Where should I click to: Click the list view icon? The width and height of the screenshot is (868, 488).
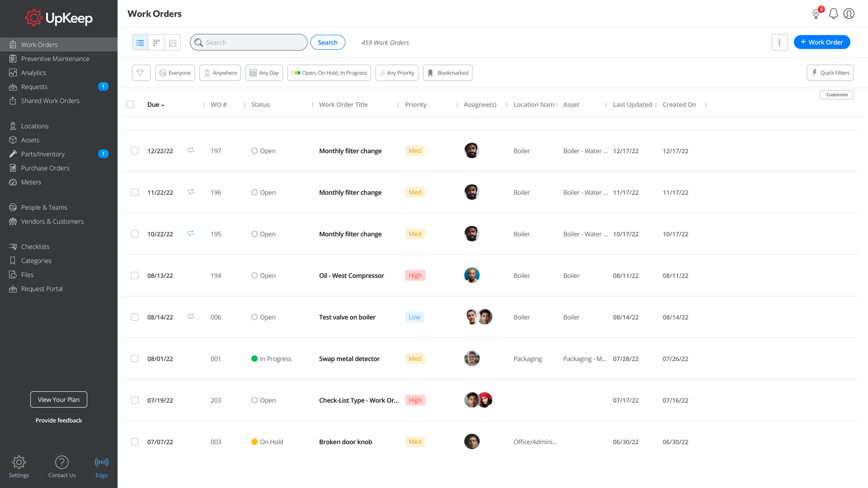140,42
